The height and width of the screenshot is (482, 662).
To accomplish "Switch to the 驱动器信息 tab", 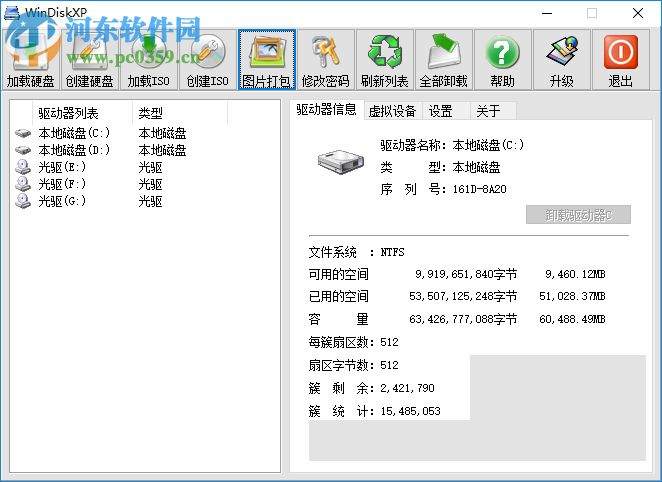I will (326, 110).
